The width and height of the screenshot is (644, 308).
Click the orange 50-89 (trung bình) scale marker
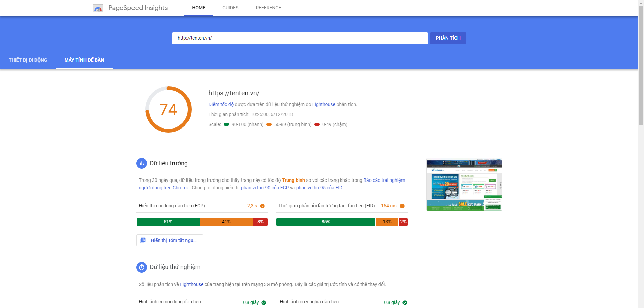click(x=269, y=124)
